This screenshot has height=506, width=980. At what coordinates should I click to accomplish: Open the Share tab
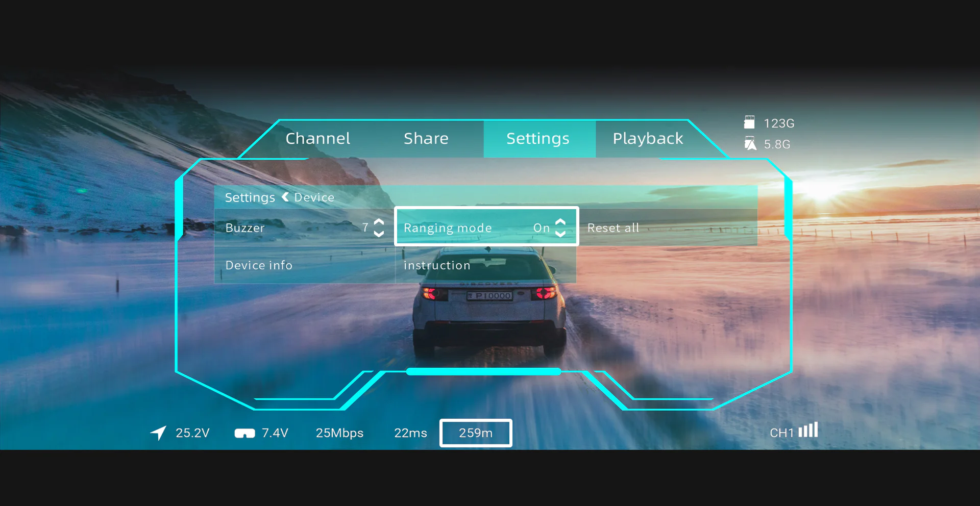pos(426,138)
